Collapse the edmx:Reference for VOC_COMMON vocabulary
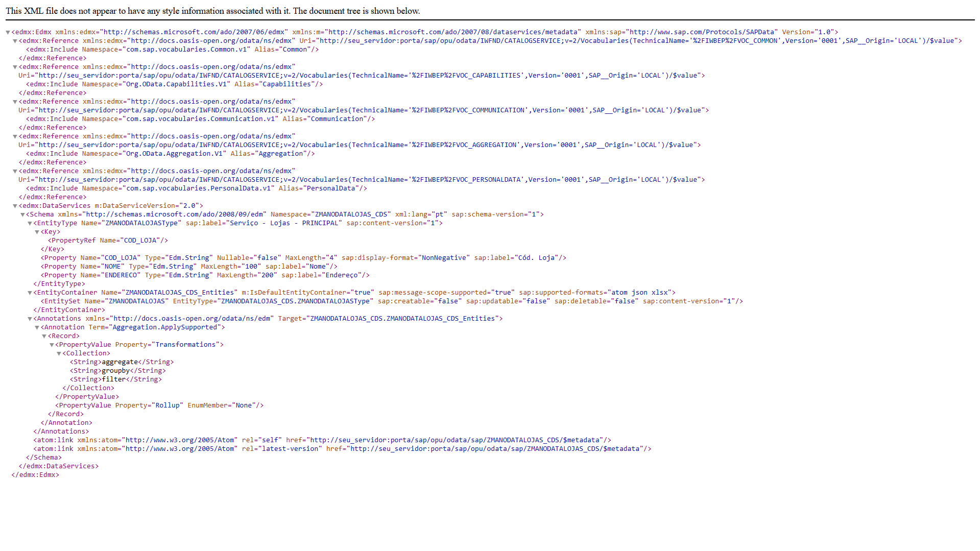980x551 pixels. click(x=15, y=41)
